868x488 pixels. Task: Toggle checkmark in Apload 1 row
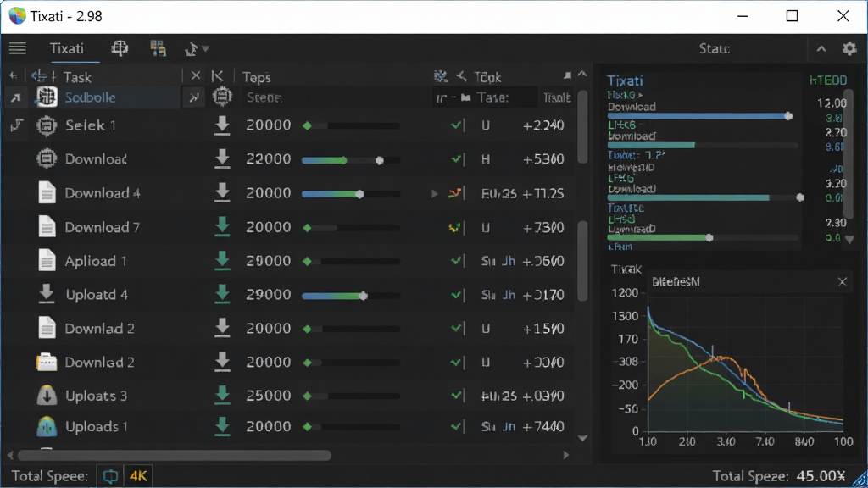click(x=457, y=261)
